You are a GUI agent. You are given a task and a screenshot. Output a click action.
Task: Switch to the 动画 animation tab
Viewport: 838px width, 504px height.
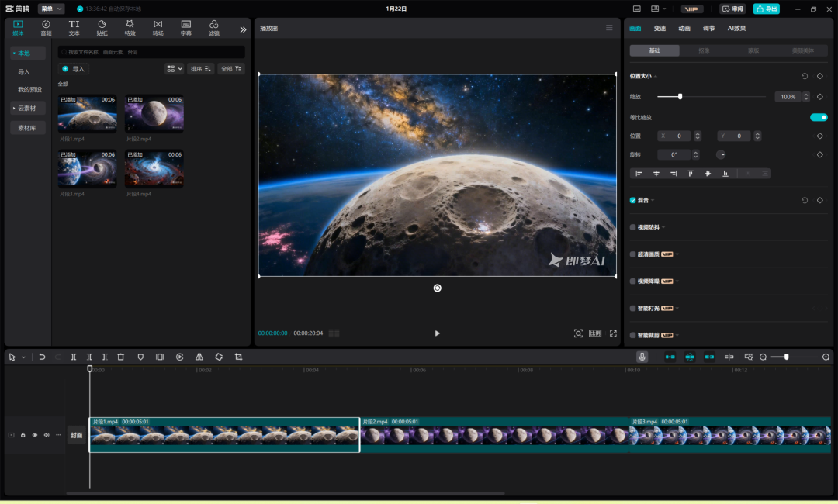684,28
